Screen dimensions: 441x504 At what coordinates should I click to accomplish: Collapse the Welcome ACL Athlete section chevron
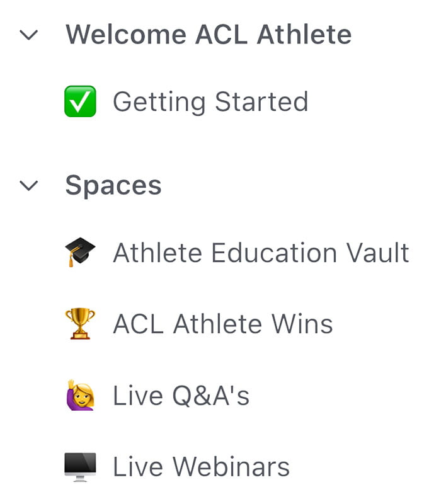tap(29, 35)
